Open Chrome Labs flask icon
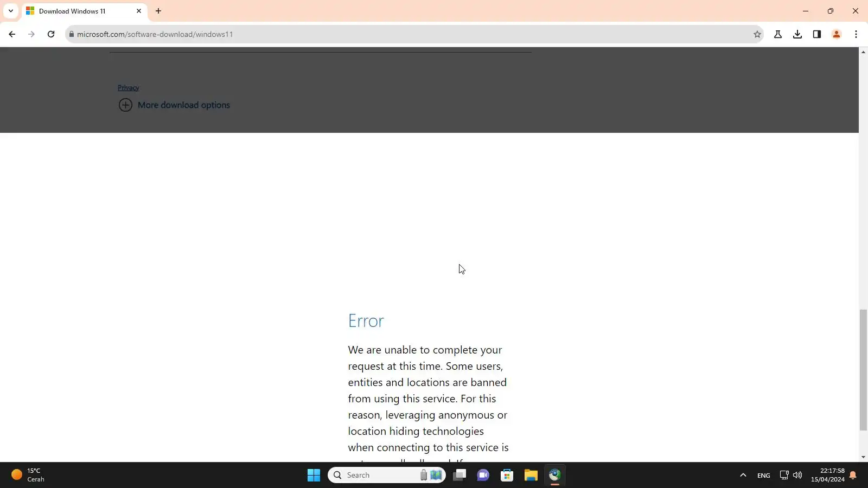 pos(778,34)
